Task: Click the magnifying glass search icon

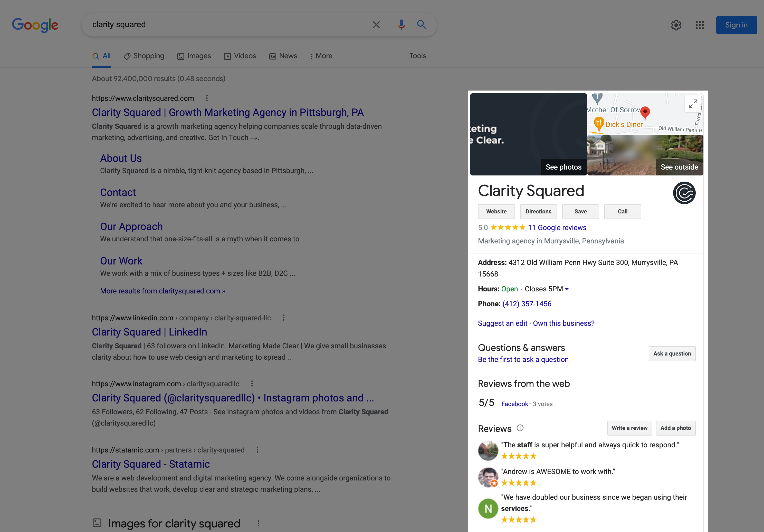Action: coord(421,25)
